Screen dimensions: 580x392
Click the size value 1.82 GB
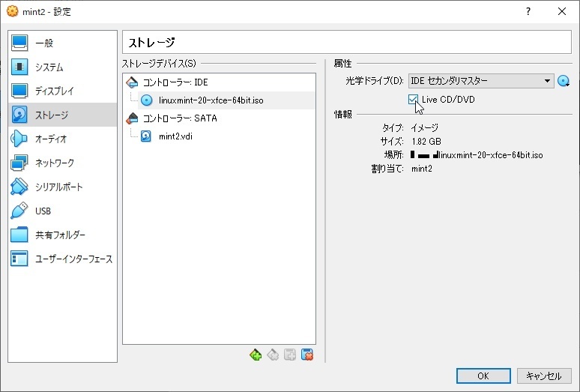[426, 142]
